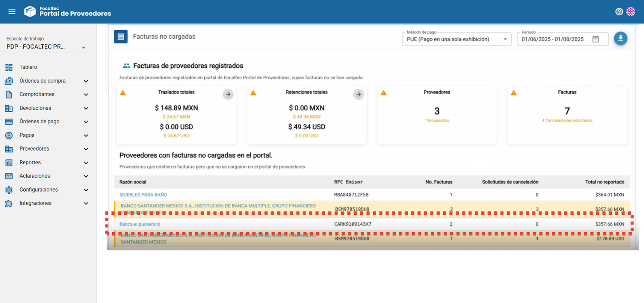Screen dimensions: 644x303
Task: Open Retenciones totales arrow button
Action: point(358,94)
